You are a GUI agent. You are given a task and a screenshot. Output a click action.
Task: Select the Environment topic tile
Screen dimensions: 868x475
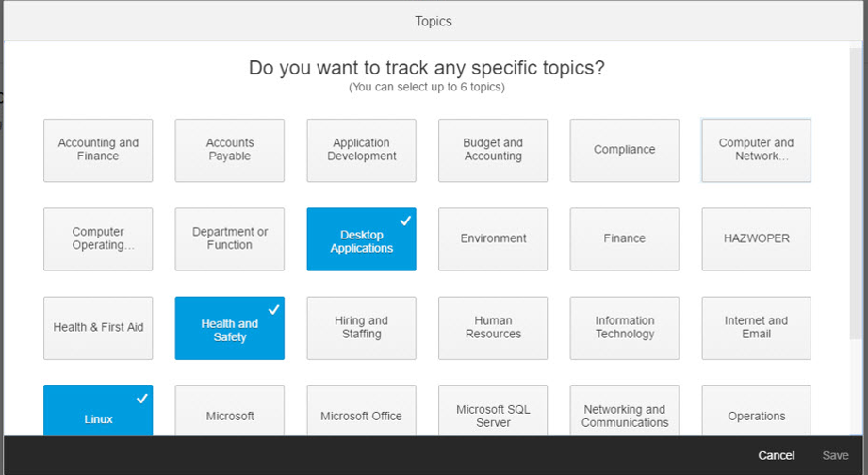click(x=493, y=239)
